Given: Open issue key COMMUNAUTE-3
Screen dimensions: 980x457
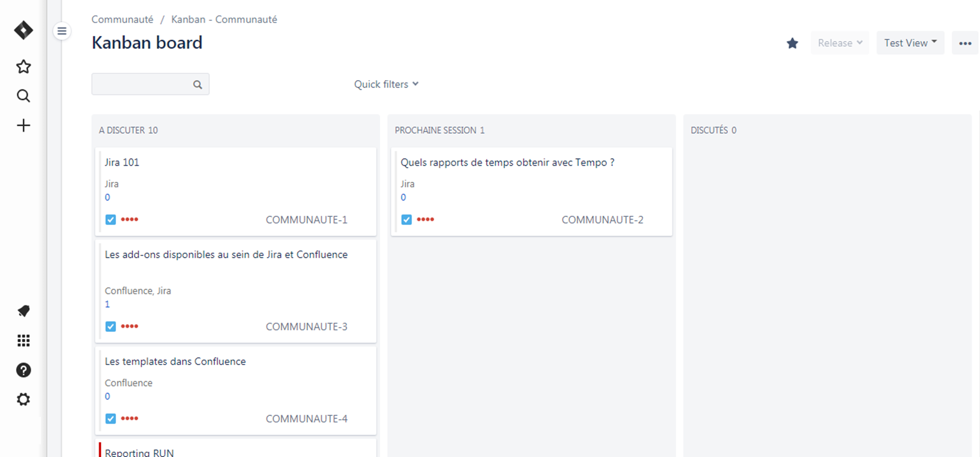Looking at the screenshot, I should click(x=307, y=327).
